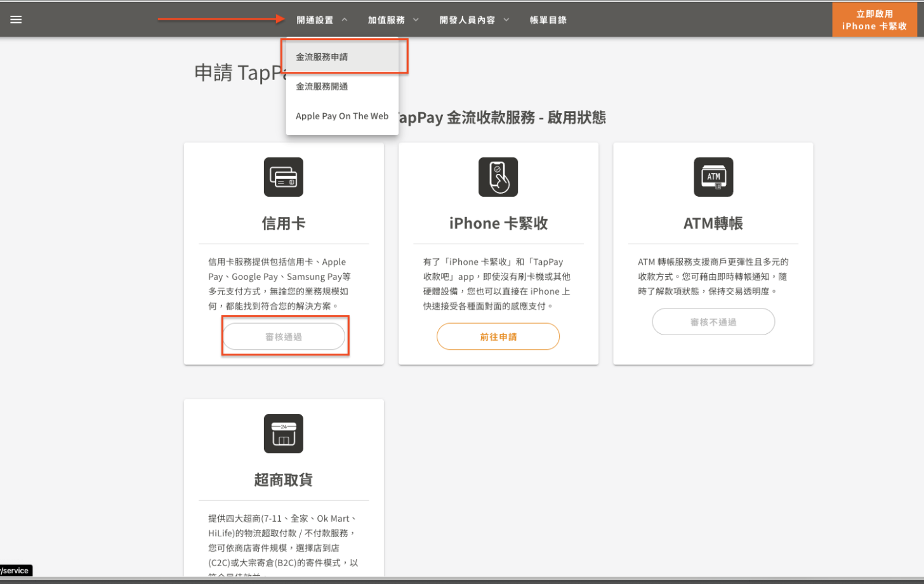
Task: Click the credit card icon on 信用卡 card
Action: 283,176
